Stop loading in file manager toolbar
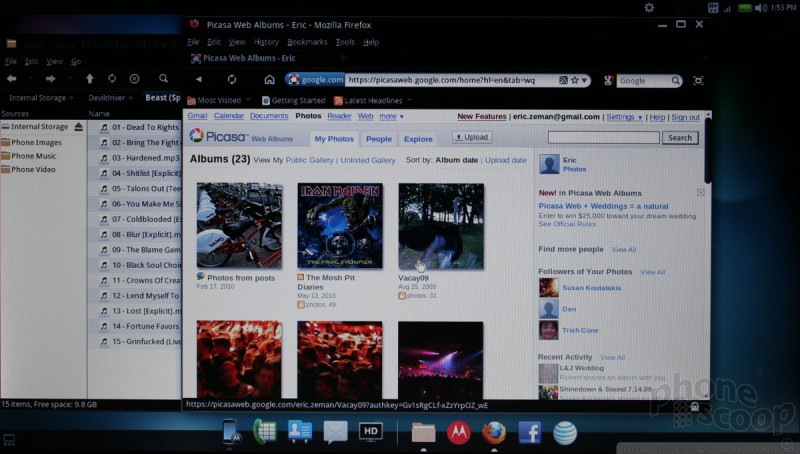The image size is (800, 454). (x=134, y=79)
